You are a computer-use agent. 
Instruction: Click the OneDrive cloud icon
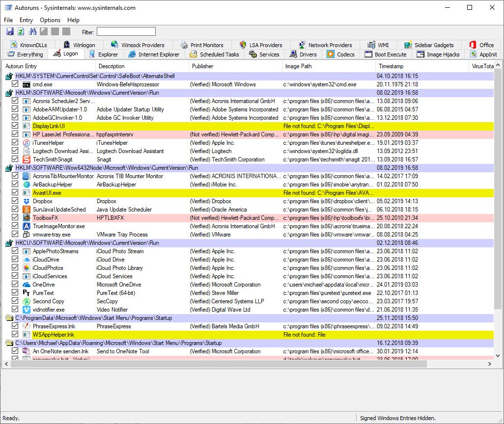(x=27, y=285)
